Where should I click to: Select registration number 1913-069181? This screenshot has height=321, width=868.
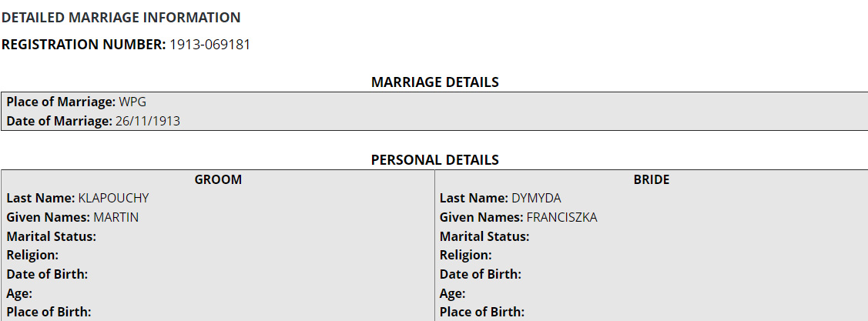pos(209,45)
